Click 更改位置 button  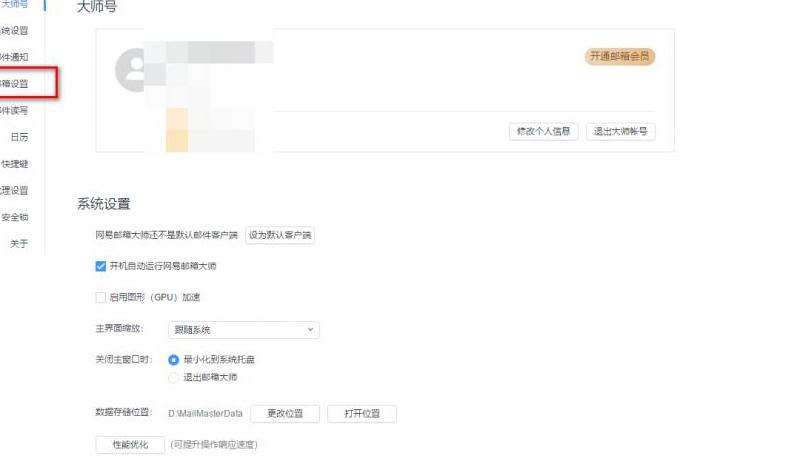pos(285,413)
